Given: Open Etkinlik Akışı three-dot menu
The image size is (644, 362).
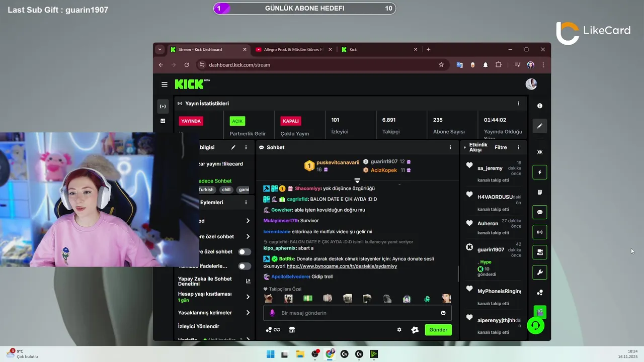Looking at the screenshot, I should click(518, 147).
